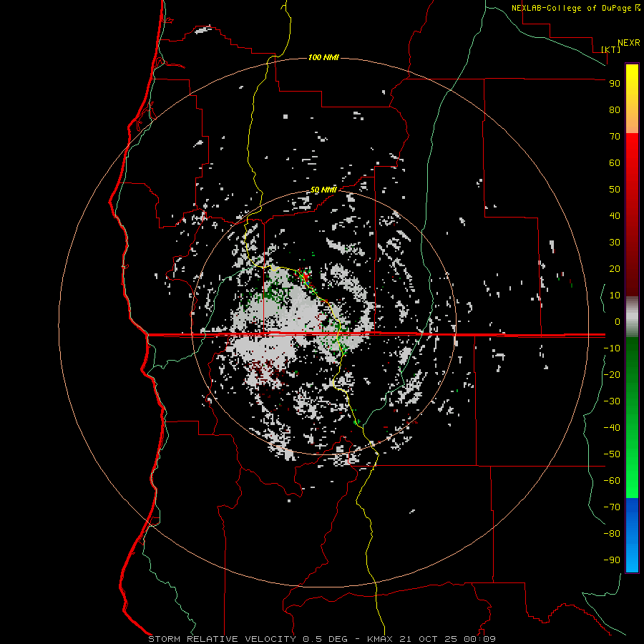Click the -40 value on the velocity scale

(612, 428)
